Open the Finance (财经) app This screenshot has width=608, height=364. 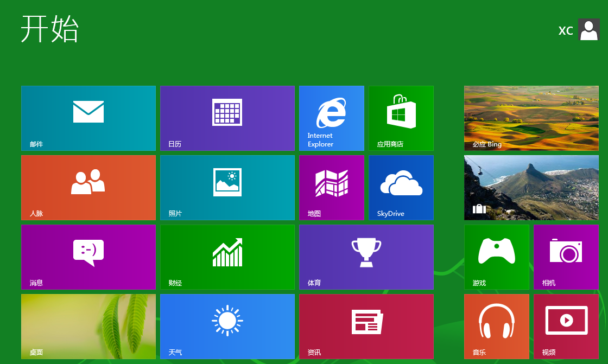[227, 257]
